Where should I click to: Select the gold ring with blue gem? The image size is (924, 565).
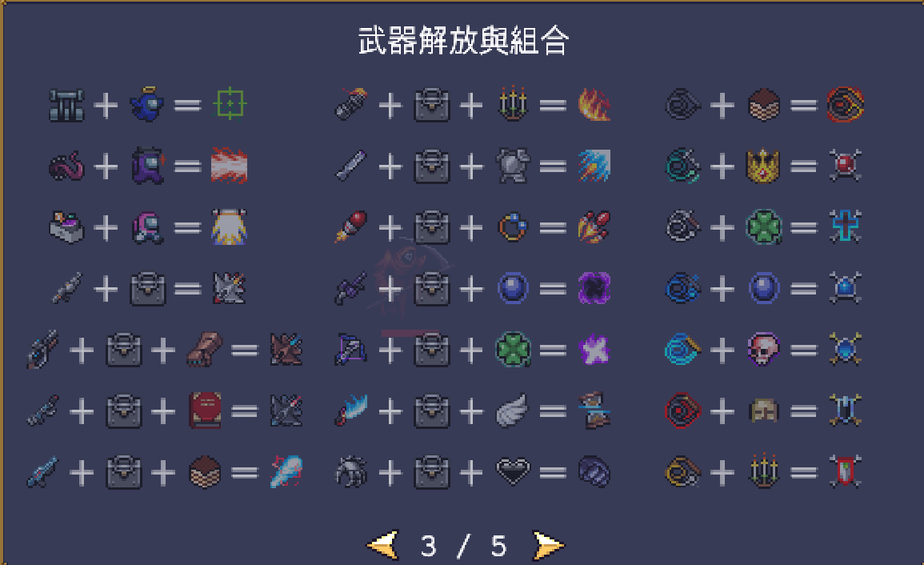coord(513,227)
